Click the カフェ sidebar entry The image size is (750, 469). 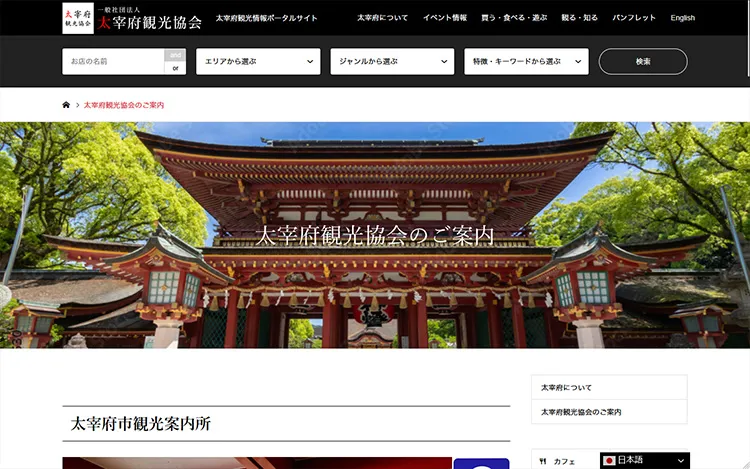coord(565,461)
